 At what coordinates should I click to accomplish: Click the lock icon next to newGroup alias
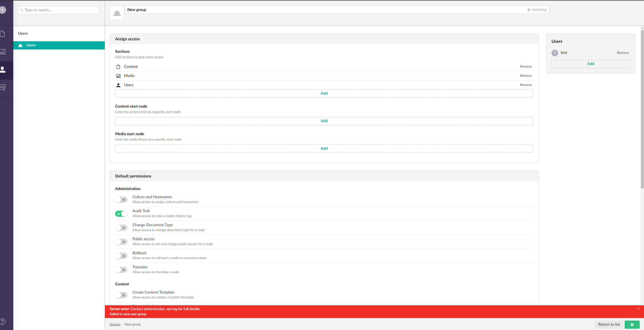pyautogui.click(x=528, y=9)
